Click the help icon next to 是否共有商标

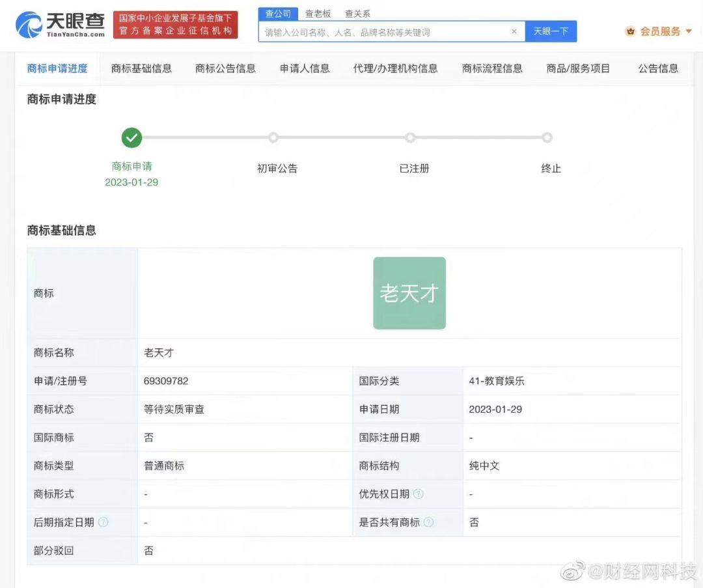click(x=428, y=522)
